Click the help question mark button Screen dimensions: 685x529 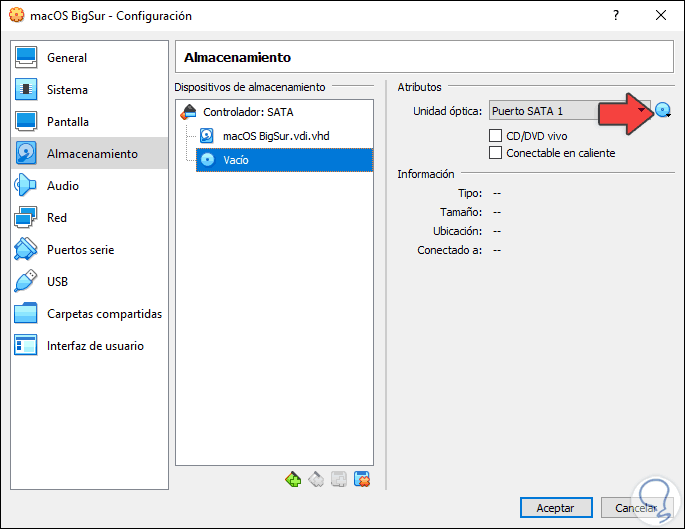(x=616, y=16)
